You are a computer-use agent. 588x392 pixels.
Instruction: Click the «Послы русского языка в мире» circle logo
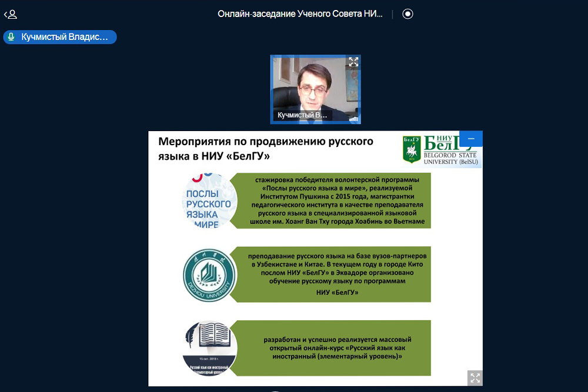pyautogui.click(x=209, y=202)
